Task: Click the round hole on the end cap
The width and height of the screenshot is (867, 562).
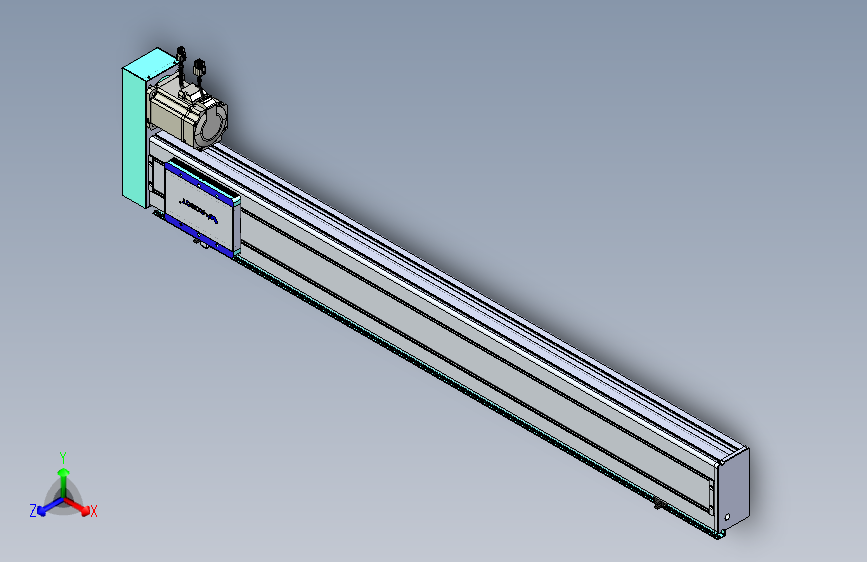Action: tap(727, 517)
